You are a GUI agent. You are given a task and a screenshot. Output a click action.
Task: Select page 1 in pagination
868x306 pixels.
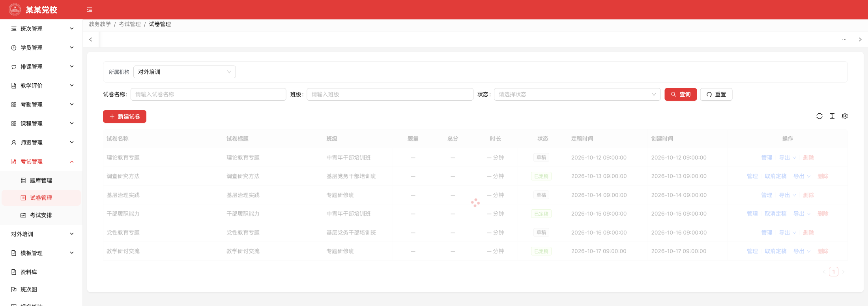click(834, 272)
